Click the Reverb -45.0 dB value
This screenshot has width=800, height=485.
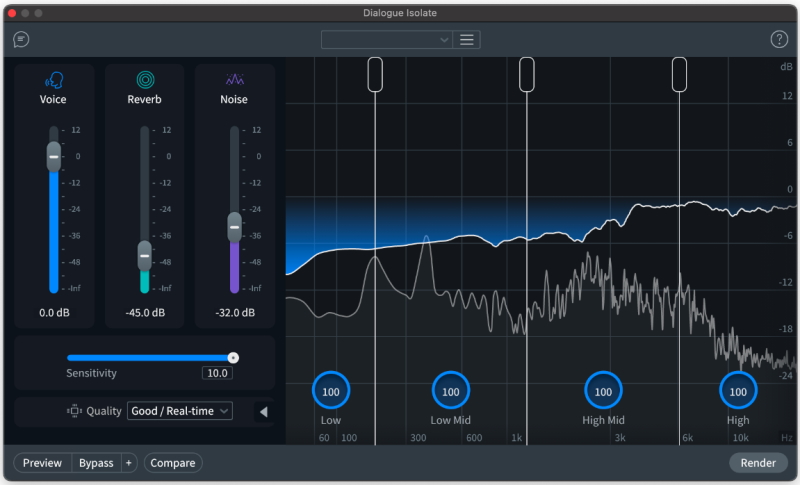coord(145,313)
